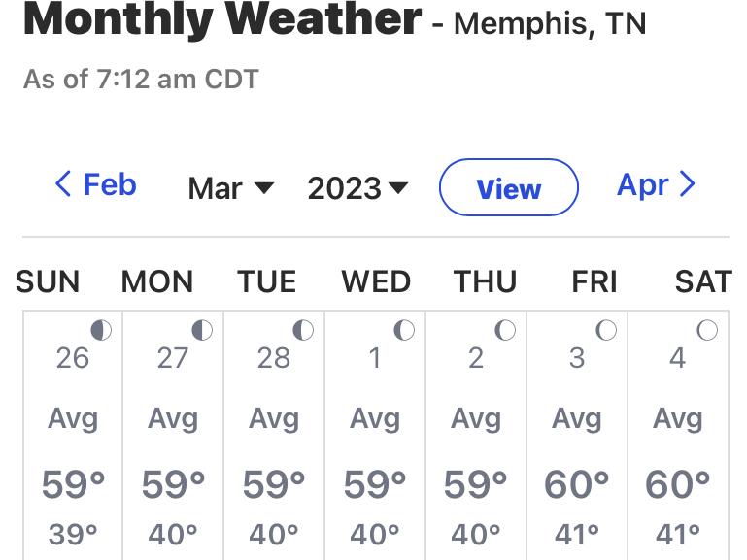Click moon phase icon on February 28
Viewport: 747px width, 560px height.
[x=303, y=330]
